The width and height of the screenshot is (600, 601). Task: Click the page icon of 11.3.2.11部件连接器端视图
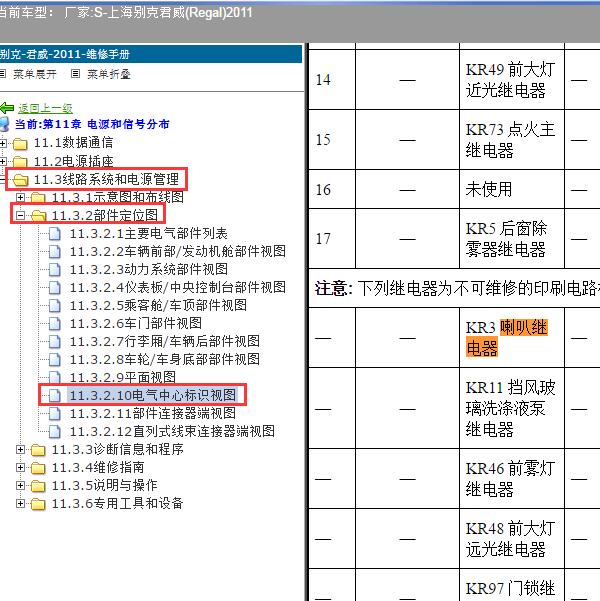pos(55,414)
